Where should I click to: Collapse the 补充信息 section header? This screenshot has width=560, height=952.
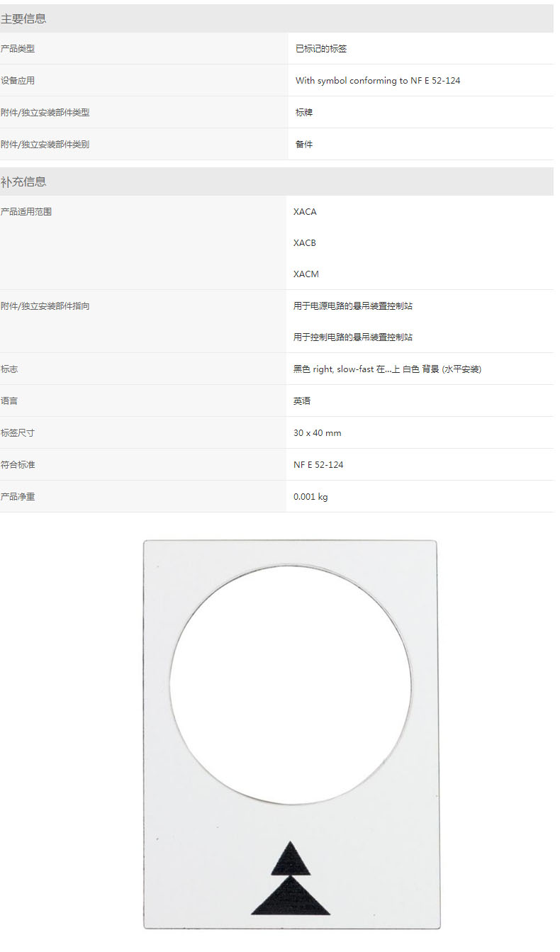pos(23,182)
